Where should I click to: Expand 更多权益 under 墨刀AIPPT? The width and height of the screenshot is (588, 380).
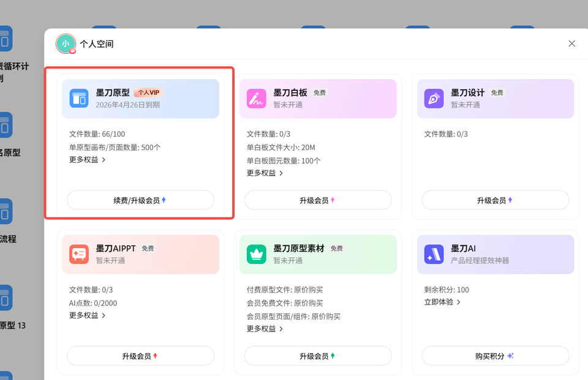88,316
